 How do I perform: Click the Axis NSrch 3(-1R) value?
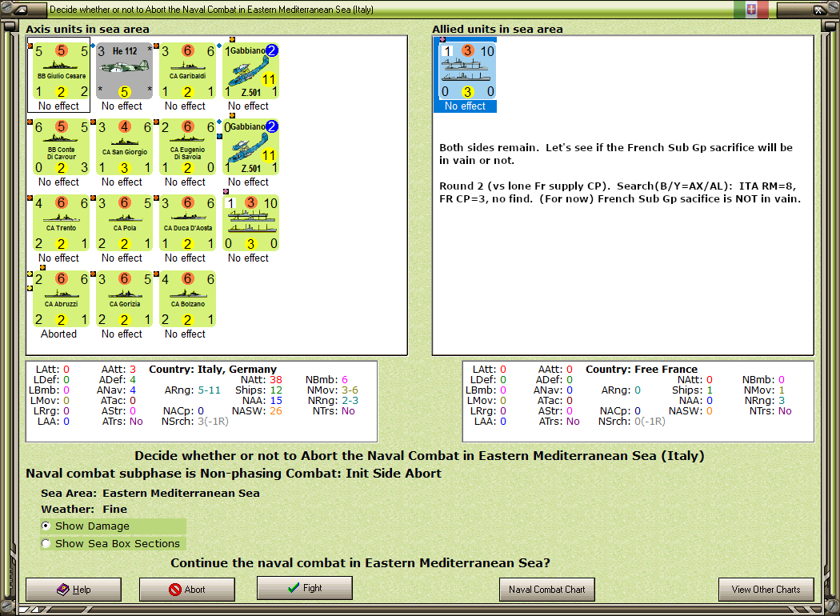(213, 422)
